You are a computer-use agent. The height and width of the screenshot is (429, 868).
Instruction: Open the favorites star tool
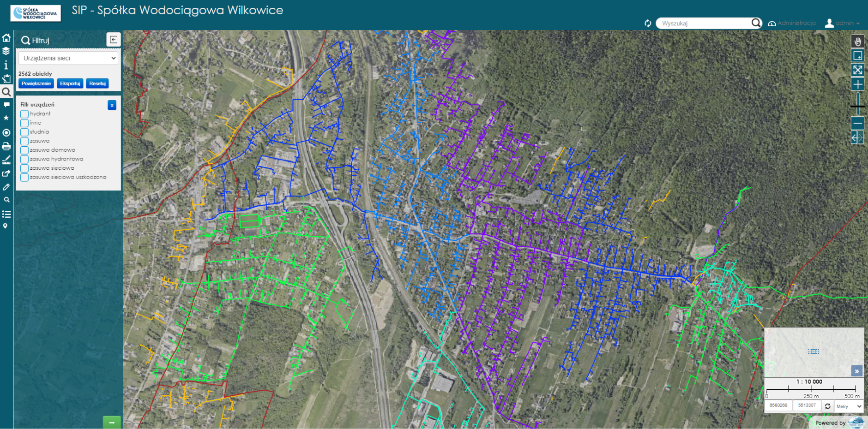(x=6, y=118)
